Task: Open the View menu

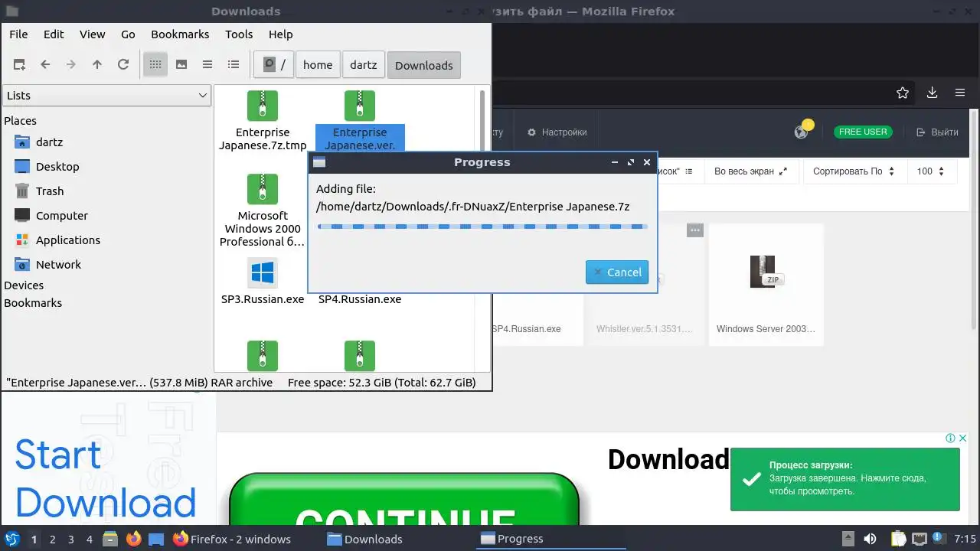Action: pos(93,34)
